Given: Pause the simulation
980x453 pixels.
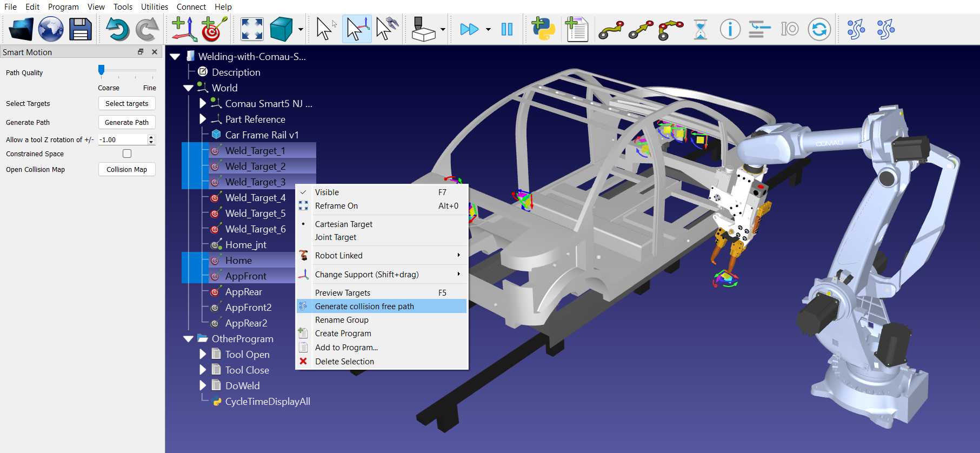Looking at the screenshot, I should pos(507,29).
